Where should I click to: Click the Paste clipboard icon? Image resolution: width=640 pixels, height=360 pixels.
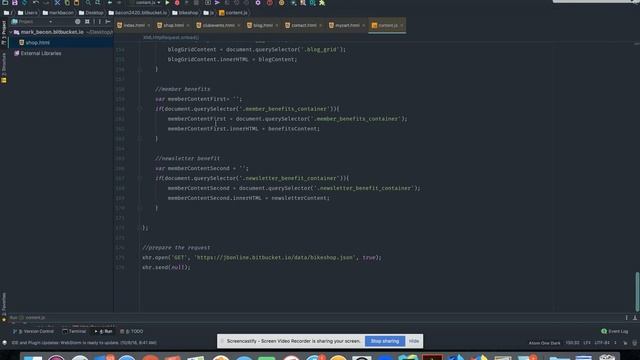[76, 2]
